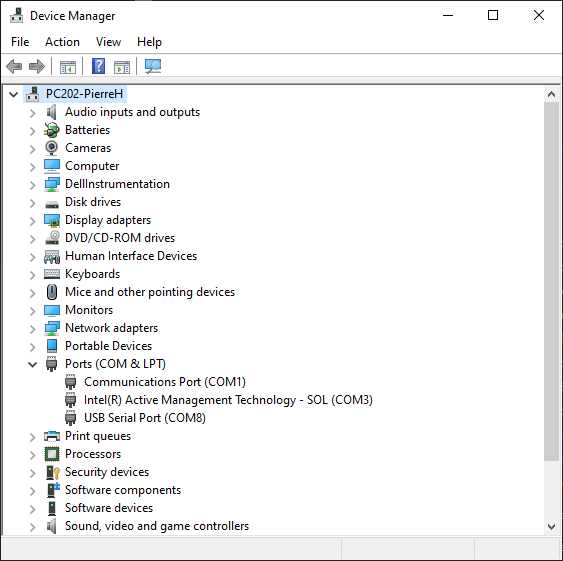This screenshot has height=561, width=563.
Task: Click the Sound, video controllers speaker icon
Action: 52,526
